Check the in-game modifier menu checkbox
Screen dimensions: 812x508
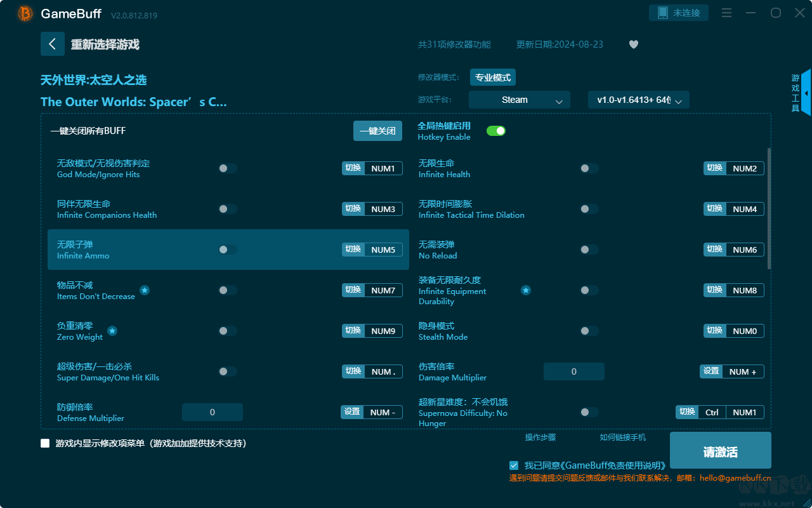[45, 443]
